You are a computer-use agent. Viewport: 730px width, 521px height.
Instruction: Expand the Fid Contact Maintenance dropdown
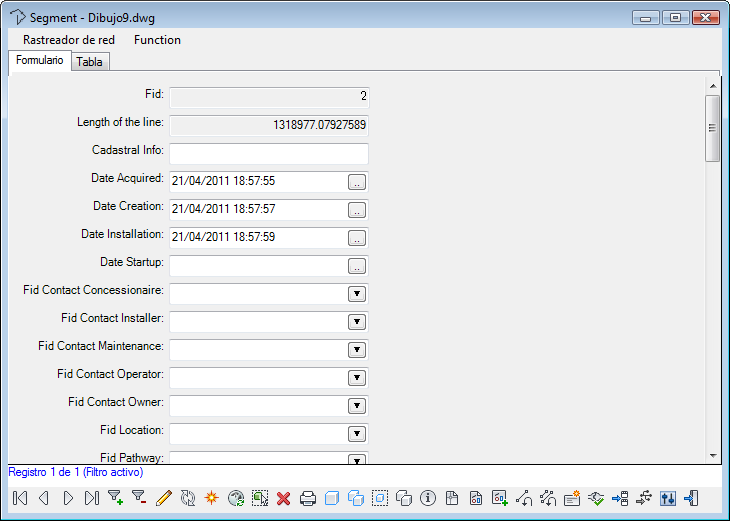tap(357, 350)
